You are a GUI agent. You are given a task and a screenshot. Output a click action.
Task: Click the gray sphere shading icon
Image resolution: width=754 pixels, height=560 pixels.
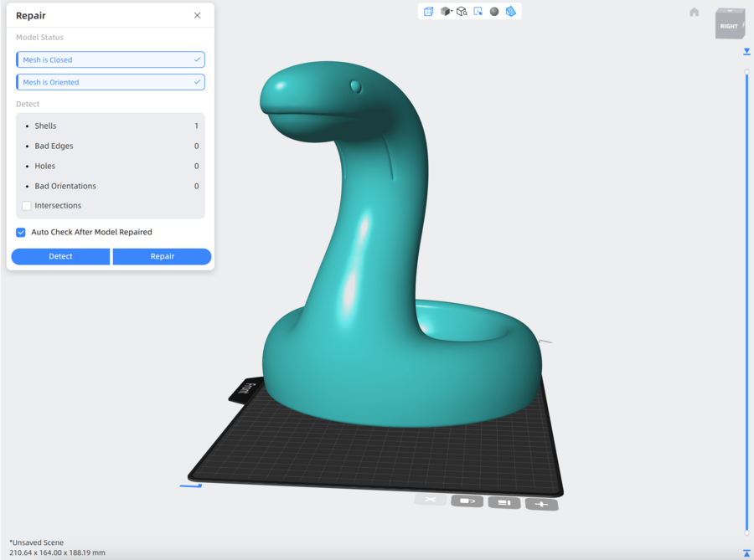(494, 12)
